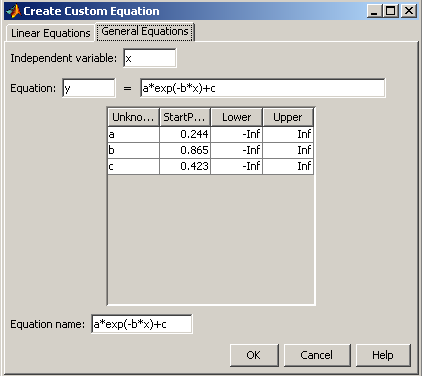
Task: Click the StartPoint column header
Action: pyautogui.click(x=185, y=117)
